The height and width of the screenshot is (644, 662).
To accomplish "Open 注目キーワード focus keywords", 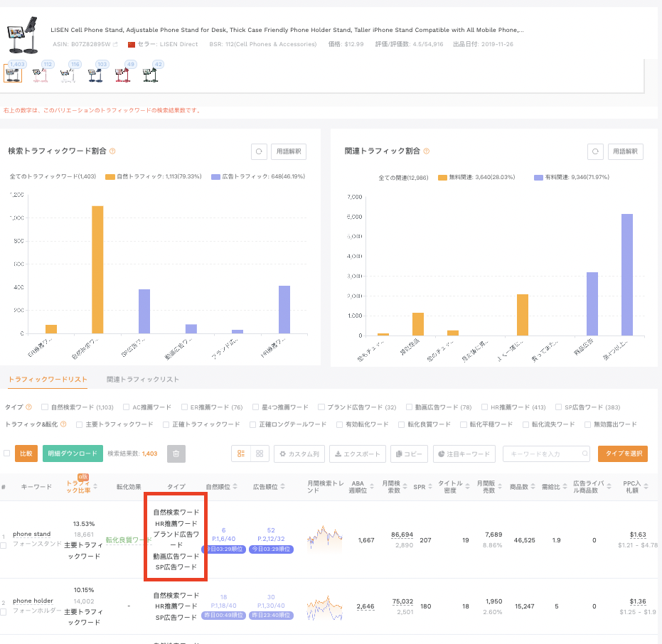I will tap(464, 454).
